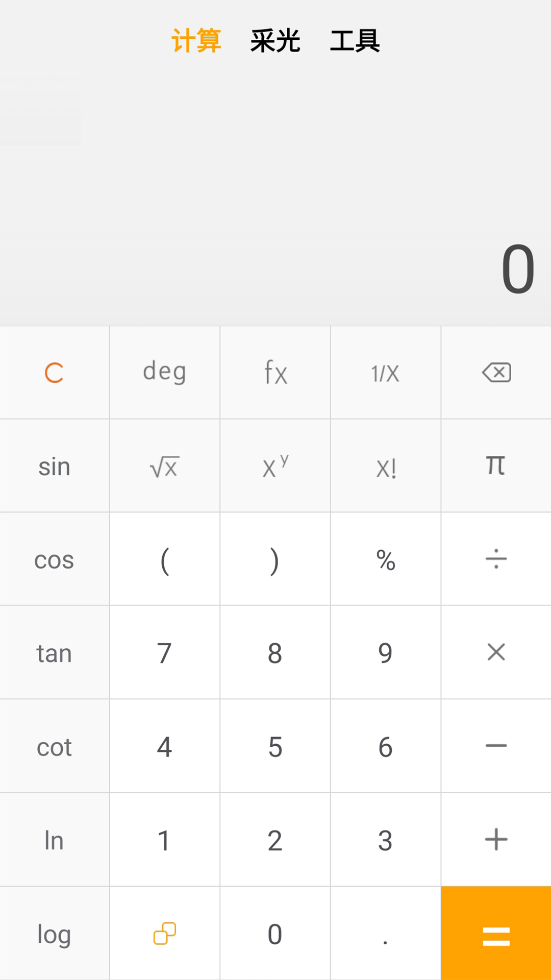Select the multiplication operator

[x=496, y=652]
